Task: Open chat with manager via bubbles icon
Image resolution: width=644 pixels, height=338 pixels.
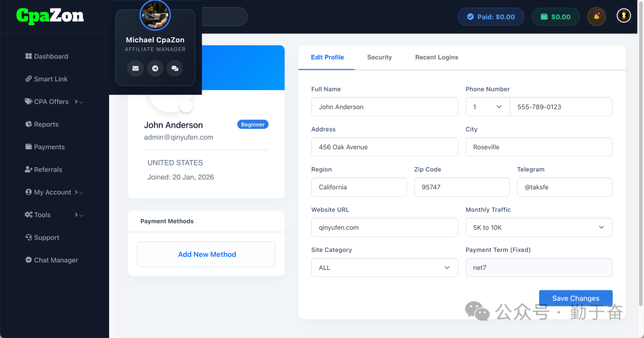Action: point(175,68)
